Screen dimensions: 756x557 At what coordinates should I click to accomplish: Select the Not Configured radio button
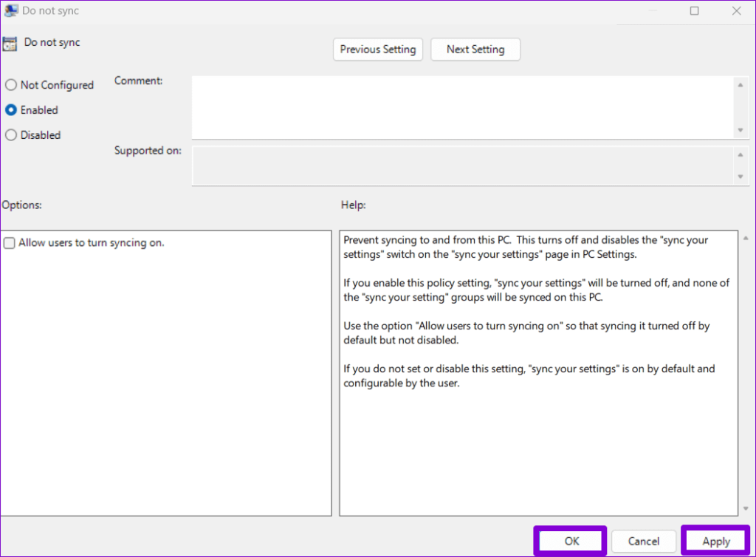(11, 85)
